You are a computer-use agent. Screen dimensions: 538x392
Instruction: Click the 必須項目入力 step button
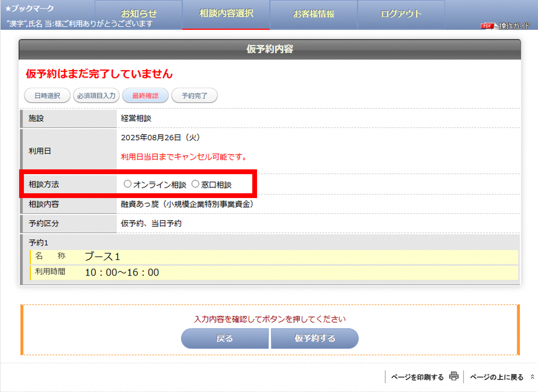pos(96,96)
